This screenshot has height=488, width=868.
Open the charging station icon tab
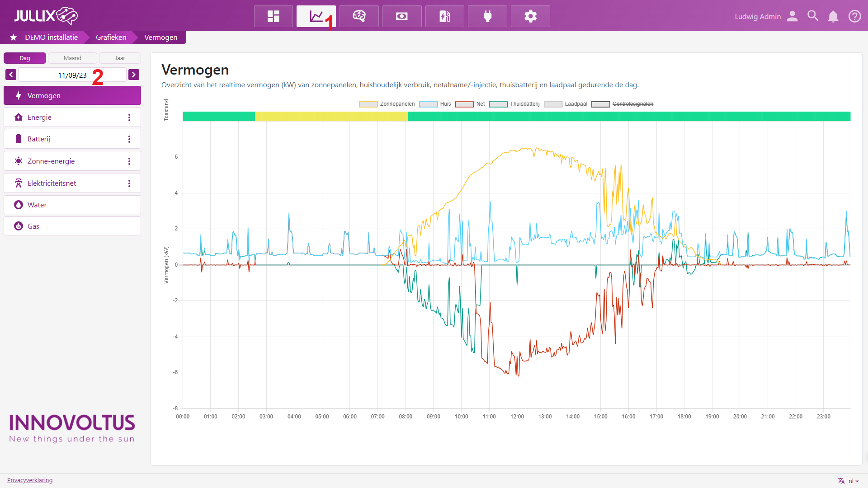444,16
